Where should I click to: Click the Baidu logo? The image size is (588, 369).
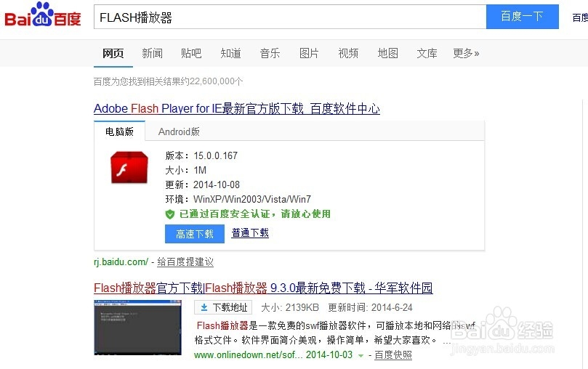43,15
